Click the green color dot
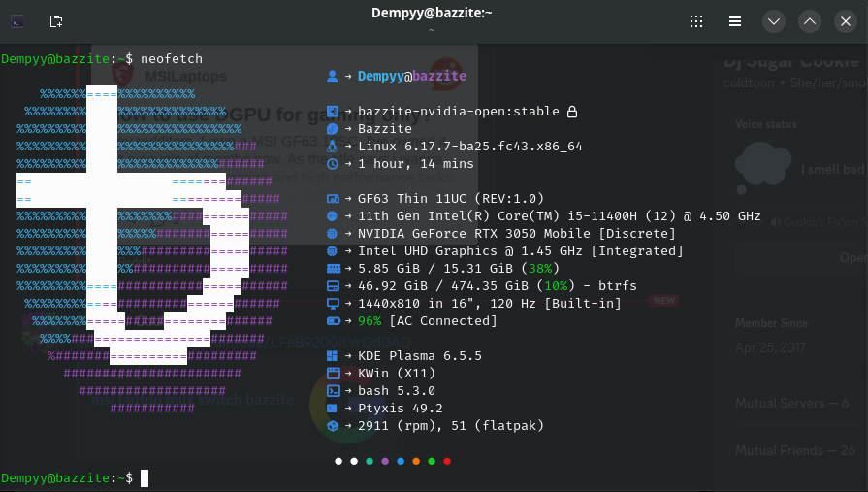This screenshot has width=868, height=492. 432,461
